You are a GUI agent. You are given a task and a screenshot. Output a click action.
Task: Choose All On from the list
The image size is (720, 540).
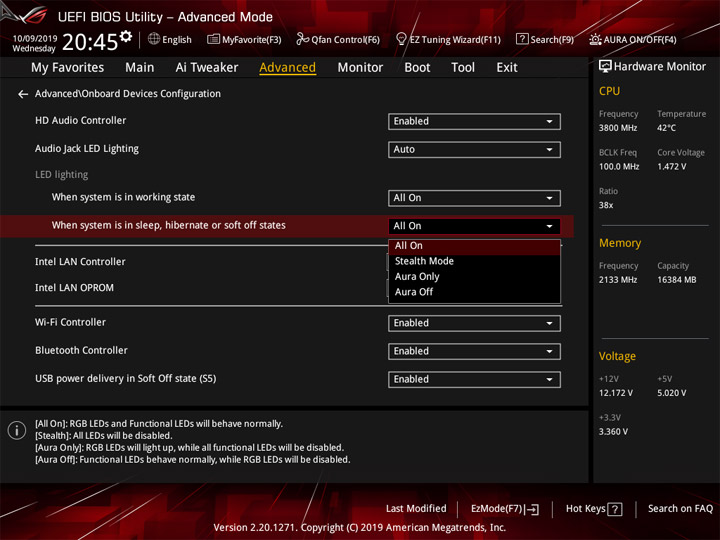(x=474, y=246)
